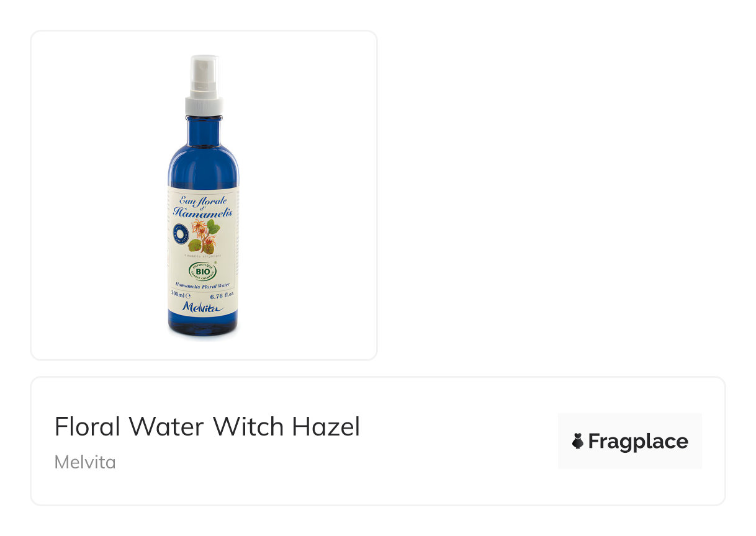
Task: Click the Fragplace flask logo icon
Action: 577,441
